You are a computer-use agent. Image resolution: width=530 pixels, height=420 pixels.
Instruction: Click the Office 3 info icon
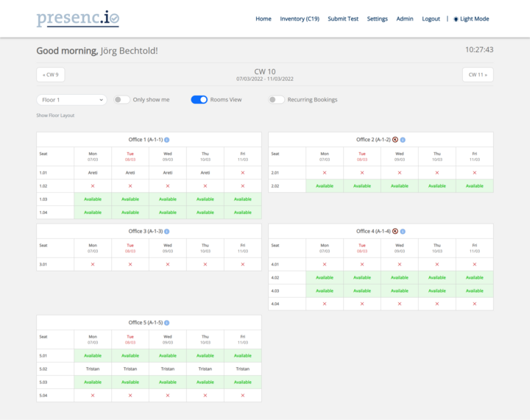(x=166, y=232)
